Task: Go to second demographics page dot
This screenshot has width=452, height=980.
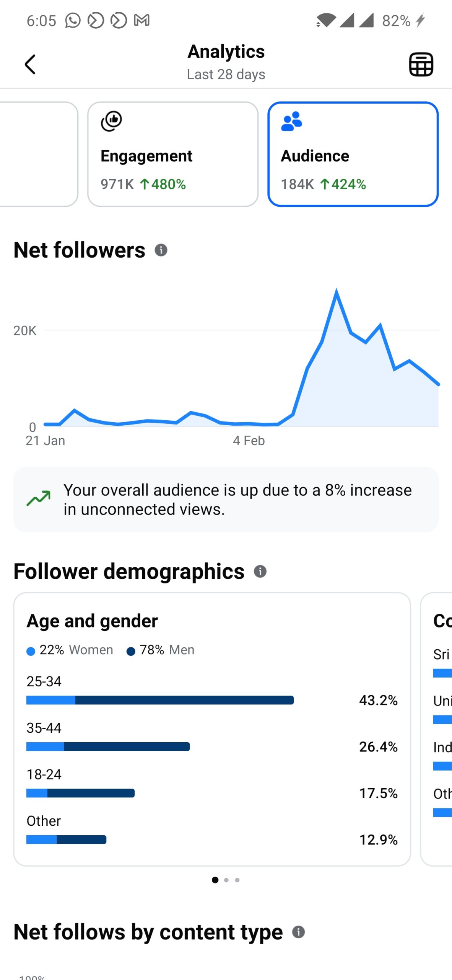Action: [x=226, y=880]
